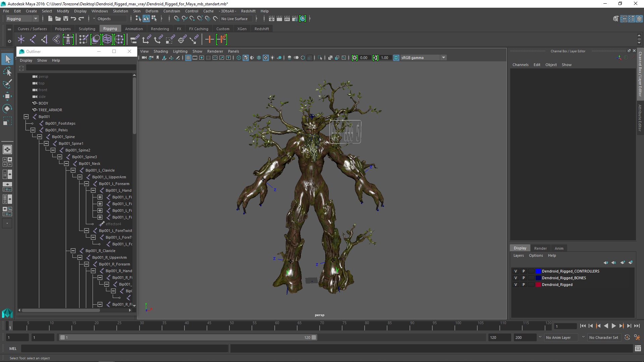Viewport: 644px width, 362px height.
Task: Click the Create Joint shelf icon
Action: click(x=33, y=40)
